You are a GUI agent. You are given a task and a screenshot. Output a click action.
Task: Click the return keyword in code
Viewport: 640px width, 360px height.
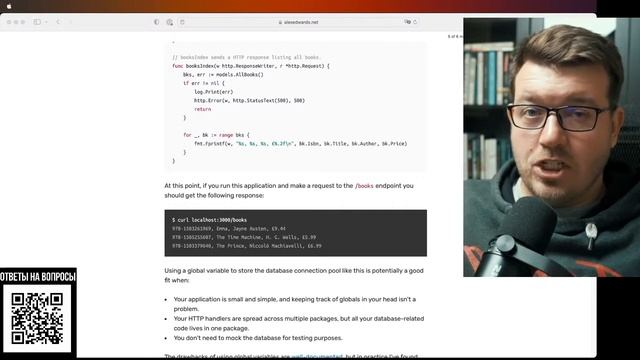tap(202, 109)
